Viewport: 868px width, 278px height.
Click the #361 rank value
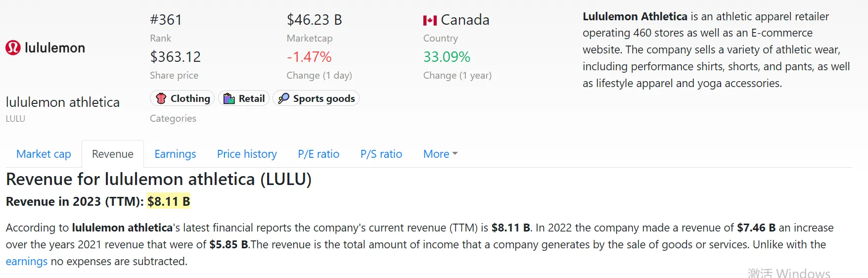click(166, 20)
